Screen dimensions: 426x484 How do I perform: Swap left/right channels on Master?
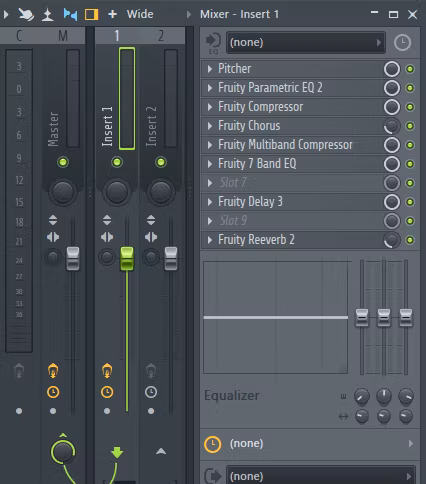click(53, 237)
